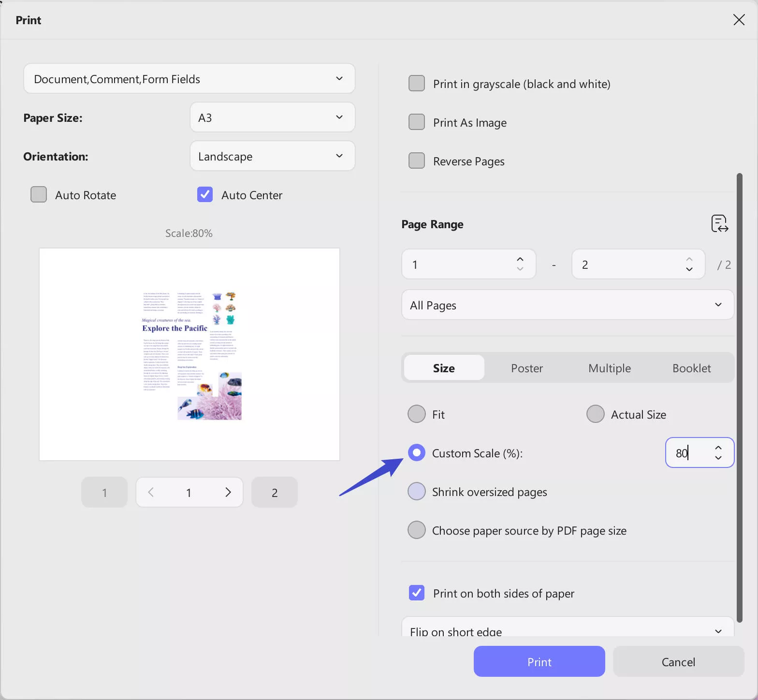Decrease end page number stepper
Image resolution: width=758 pixels, height=700 pixels.
tap(689, 270)
